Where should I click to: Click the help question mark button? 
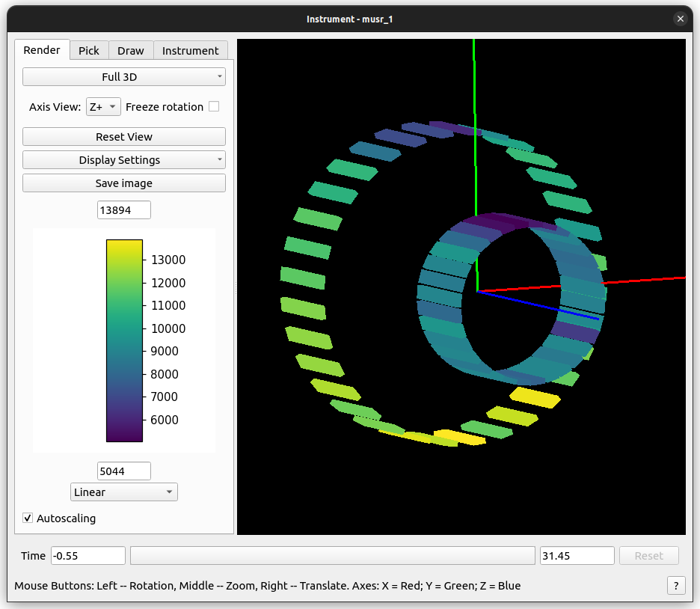point(675,586)
